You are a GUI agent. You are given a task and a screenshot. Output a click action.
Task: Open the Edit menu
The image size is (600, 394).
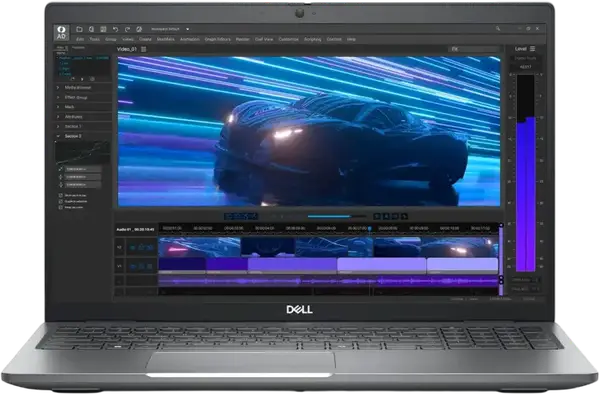(80, 39)
